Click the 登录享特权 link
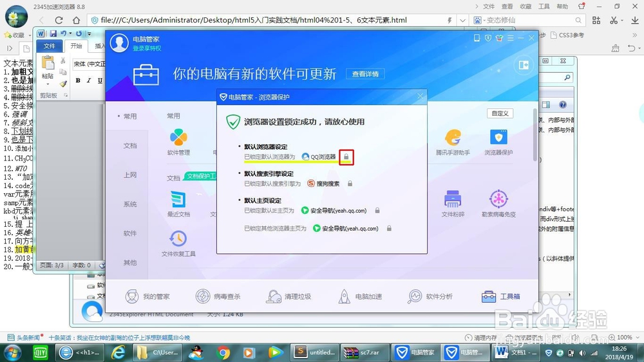 [147, 48]
